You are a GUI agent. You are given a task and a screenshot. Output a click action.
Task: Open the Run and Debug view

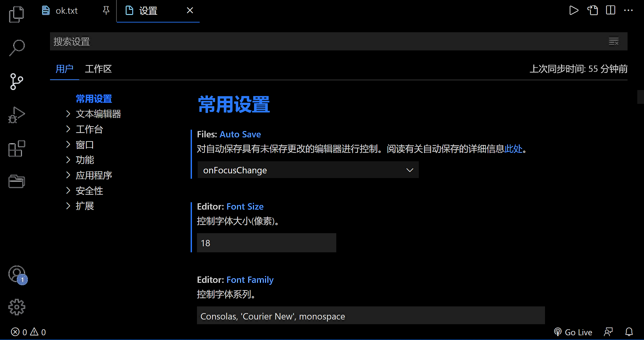point(16,115)
